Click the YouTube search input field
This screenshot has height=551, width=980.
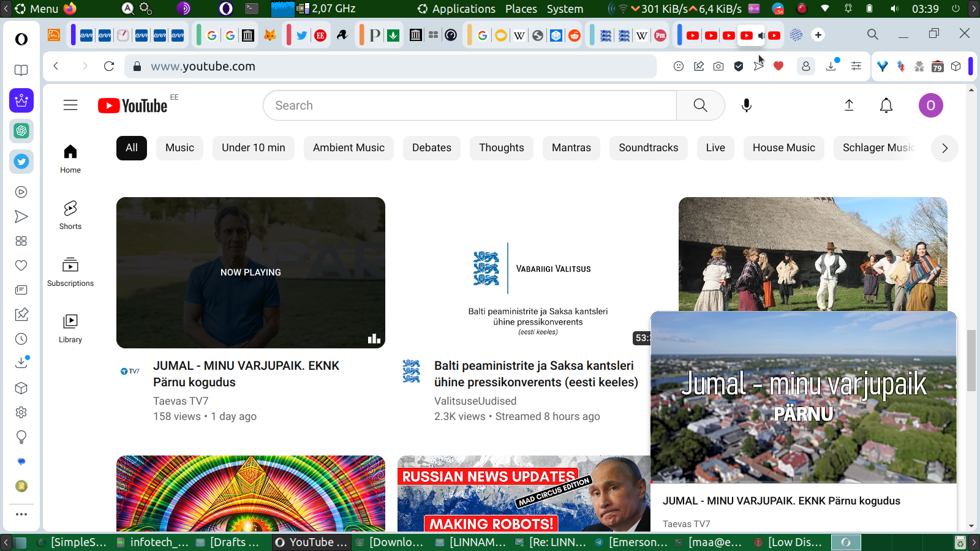point(469,105)
